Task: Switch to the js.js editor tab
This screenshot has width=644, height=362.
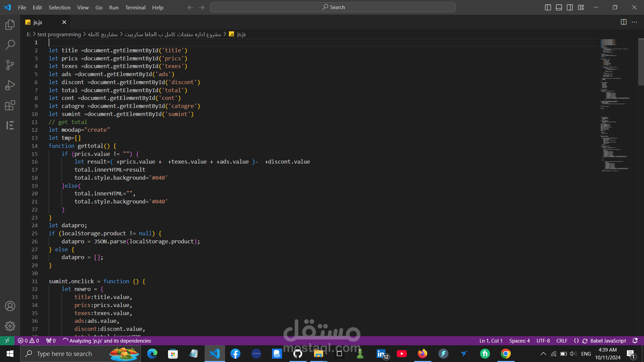Action: pyautogui.click(x=38, y=22)
